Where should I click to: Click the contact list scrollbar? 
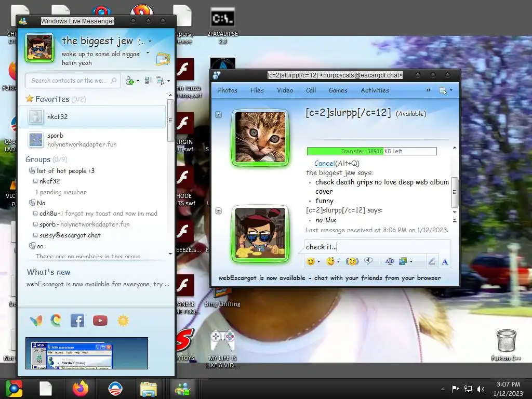(170, 121)
